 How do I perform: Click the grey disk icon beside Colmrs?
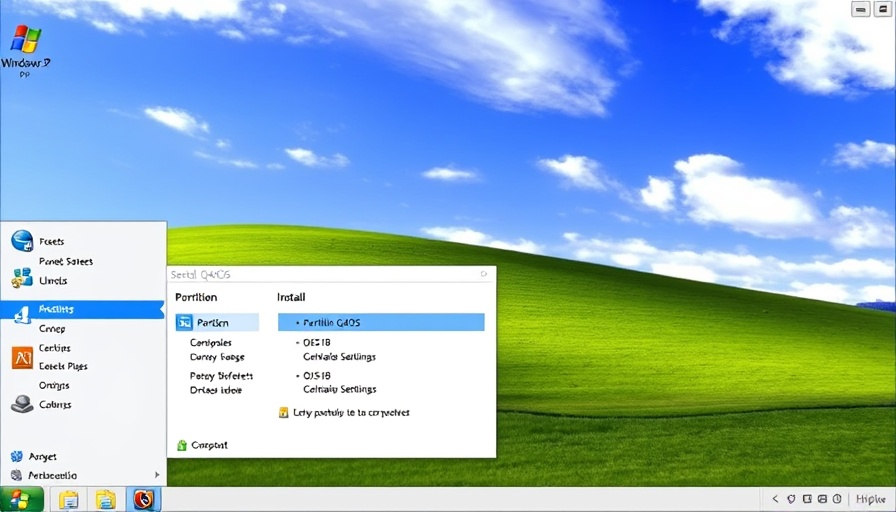[22, 404]
